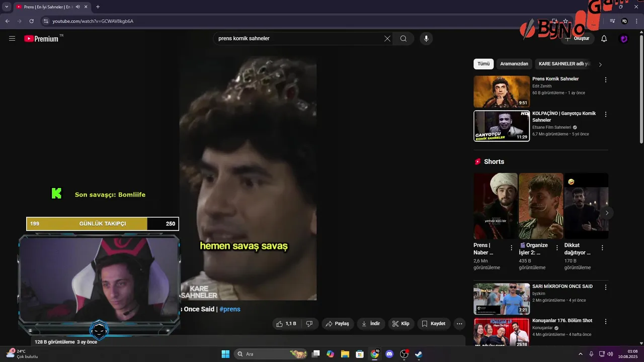
Task: Open Prens Komik Sahneler video thumbnail
Action: coord(502,92)
